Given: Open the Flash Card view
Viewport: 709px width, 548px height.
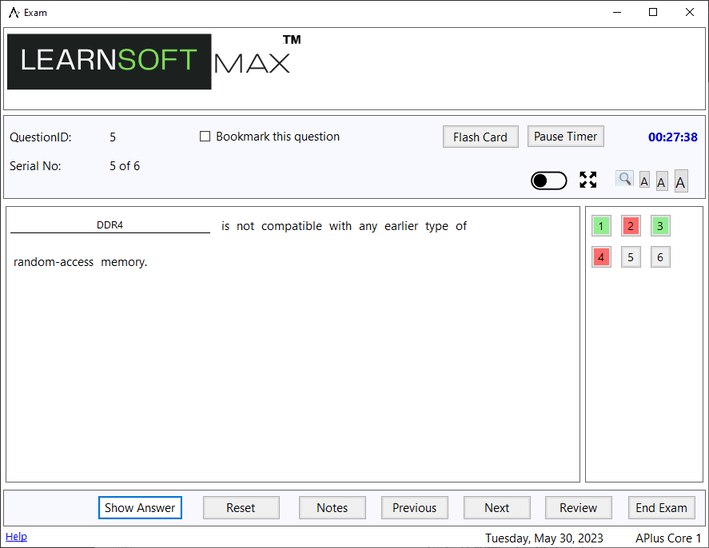Looking at the screenshot, I should tap(480, 137).
